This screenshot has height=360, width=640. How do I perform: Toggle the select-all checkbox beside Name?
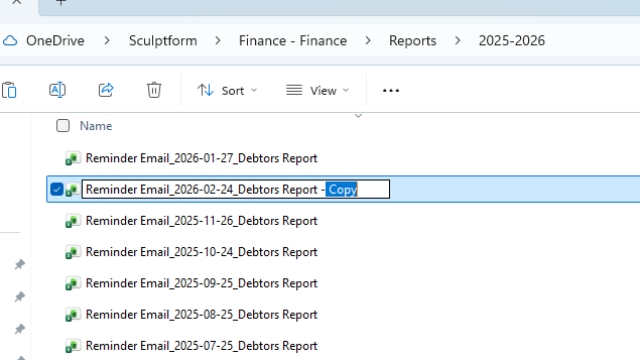(63, 126)
